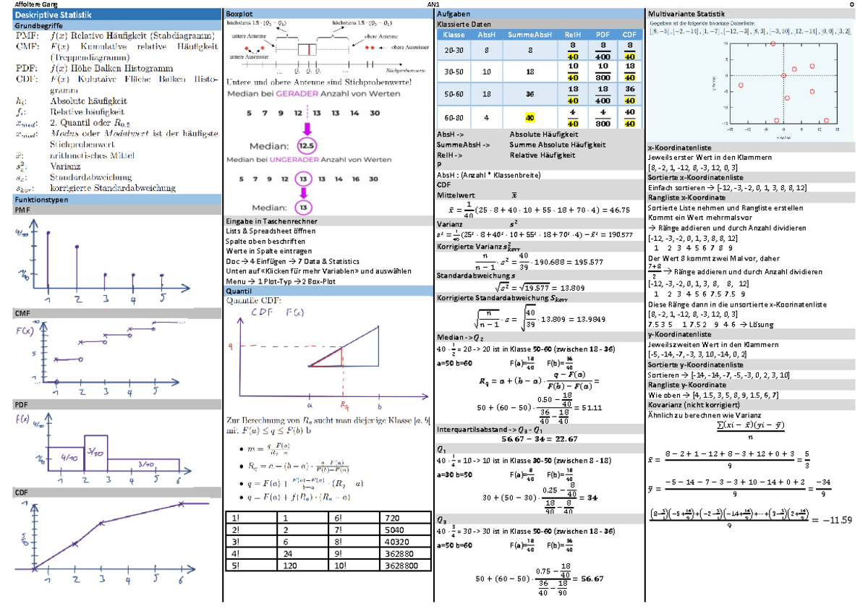Click the "Menu → 1 Plot-Typ → 2 Box-Plot" line
The width and height of the screenshot is (868, 614).
pyautogui.click(x=281, y=281)
